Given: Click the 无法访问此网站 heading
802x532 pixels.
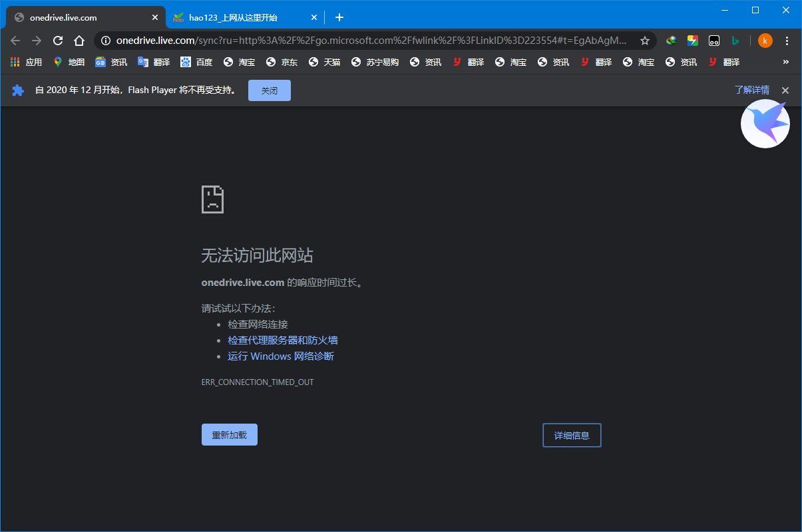Looking at the screenshot, I should coord(257,255).
